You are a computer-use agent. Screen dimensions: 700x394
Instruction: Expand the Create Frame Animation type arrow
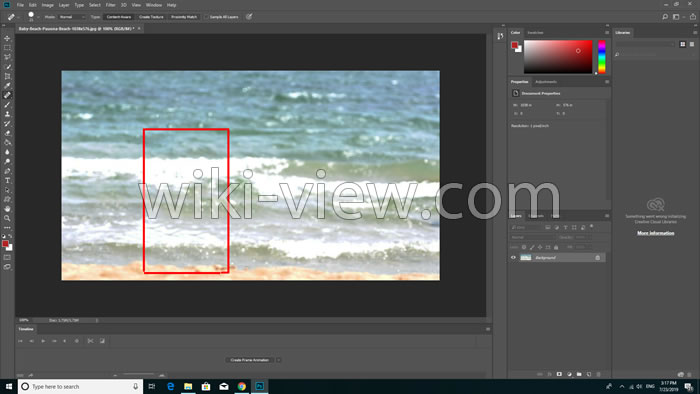click(279, 360)
